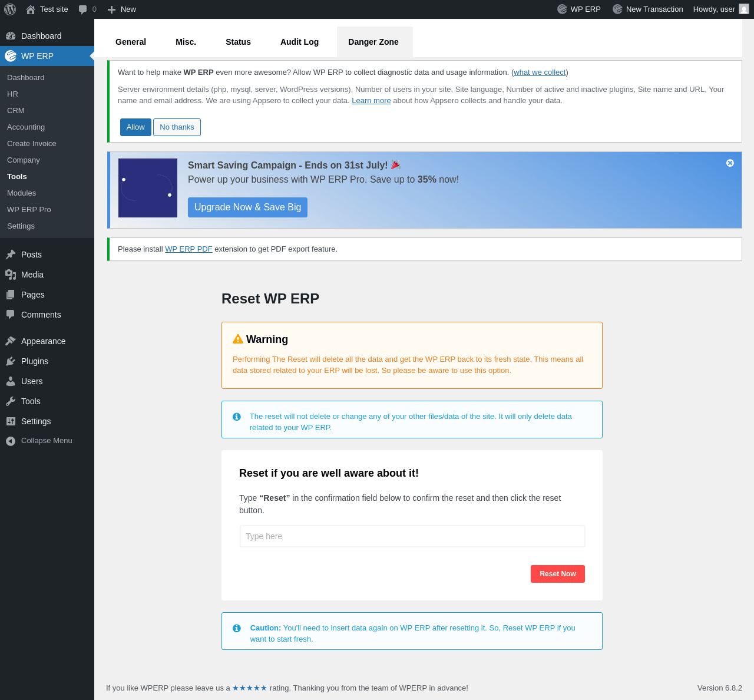Screen dimensions: 754x700
Task: Click the Plugins plug icon
Action: [11, 361]
